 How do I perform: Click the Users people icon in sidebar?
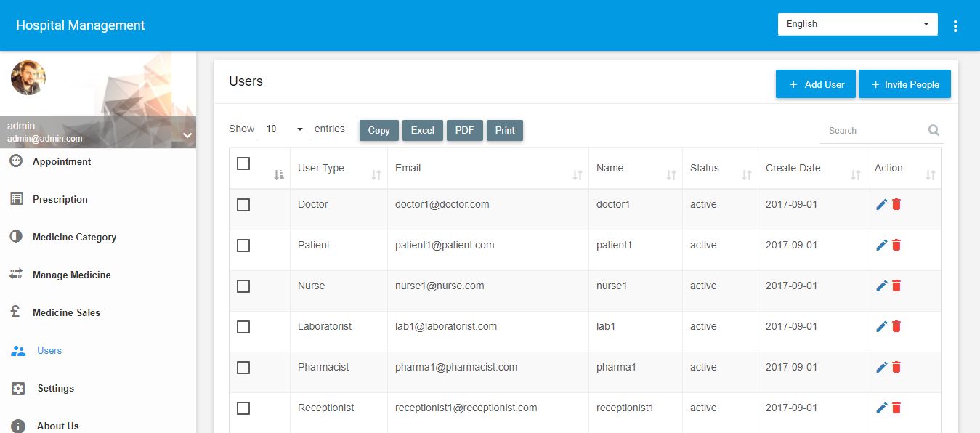(x=18, y=351)
